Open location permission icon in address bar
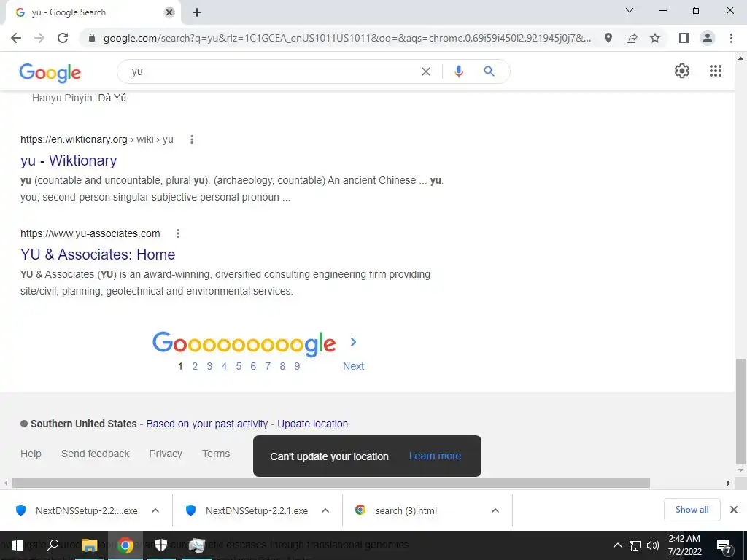The width and height of the screenshot is (747, 560). [x=608, y=38]
